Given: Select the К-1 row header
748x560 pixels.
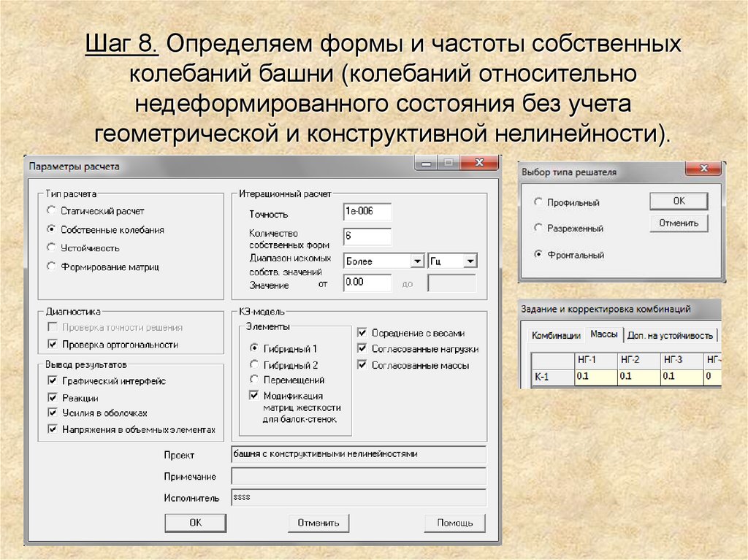Looking at the screenshot, I should [553, 376].
